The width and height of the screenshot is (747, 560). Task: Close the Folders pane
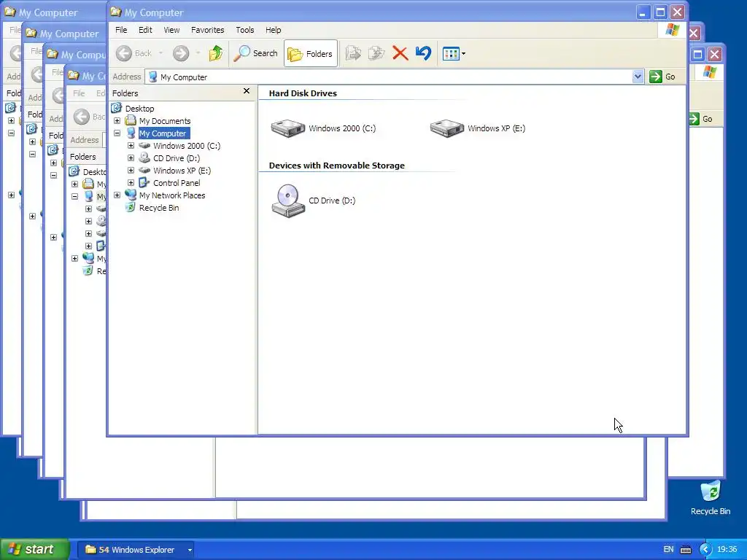coord(247,91)
